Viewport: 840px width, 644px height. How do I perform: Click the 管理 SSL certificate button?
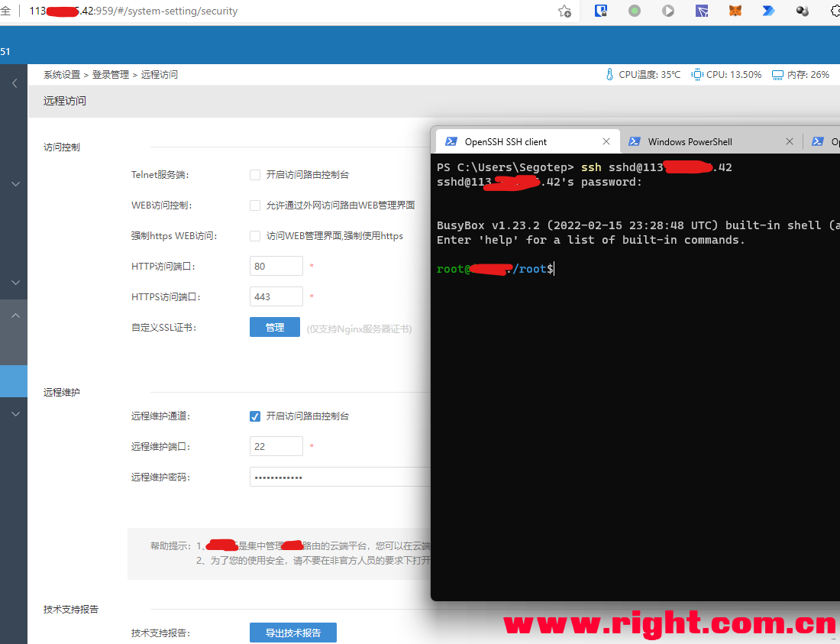(x=275, y=327)
